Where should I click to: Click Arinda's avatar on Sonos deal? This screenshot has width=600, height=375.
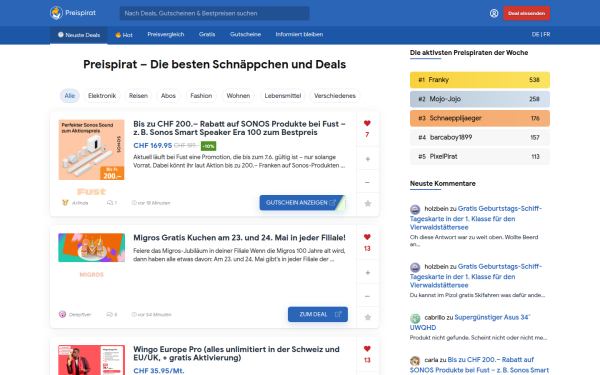[x=65, y=202]
